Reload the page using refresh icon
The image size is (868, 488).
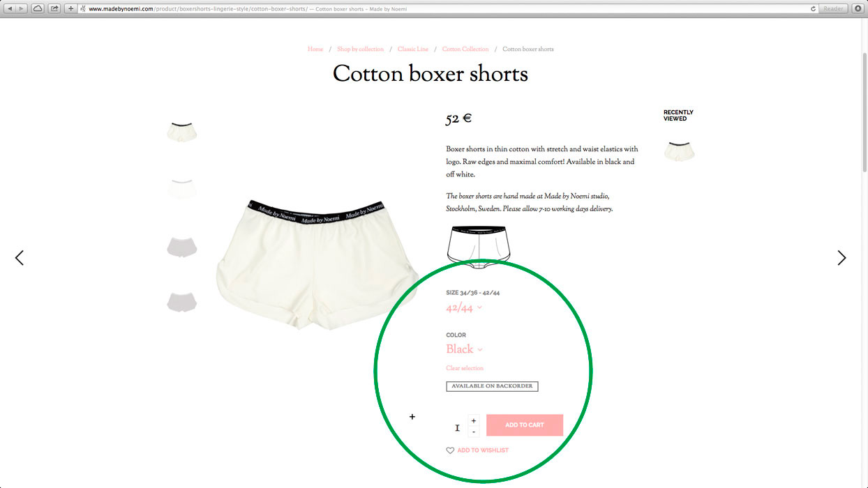pyautogui.click(x=814, y=8)
